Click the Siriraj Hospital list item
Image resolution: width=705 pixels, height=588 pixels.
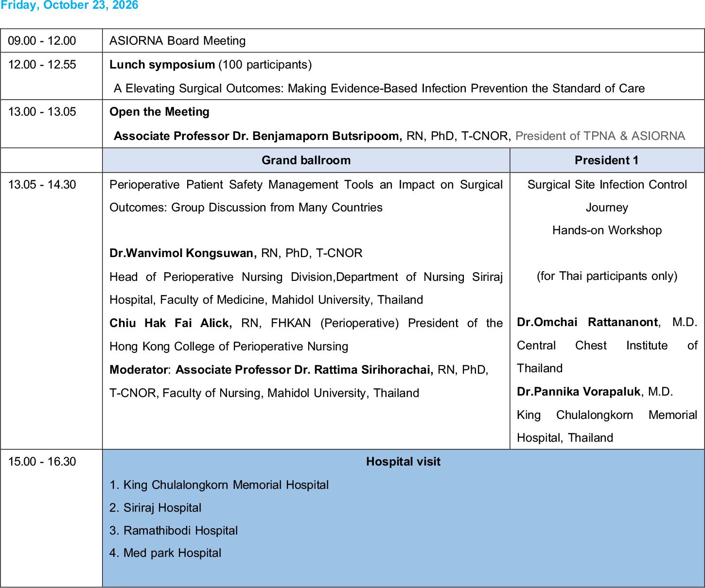pos(155,508)
